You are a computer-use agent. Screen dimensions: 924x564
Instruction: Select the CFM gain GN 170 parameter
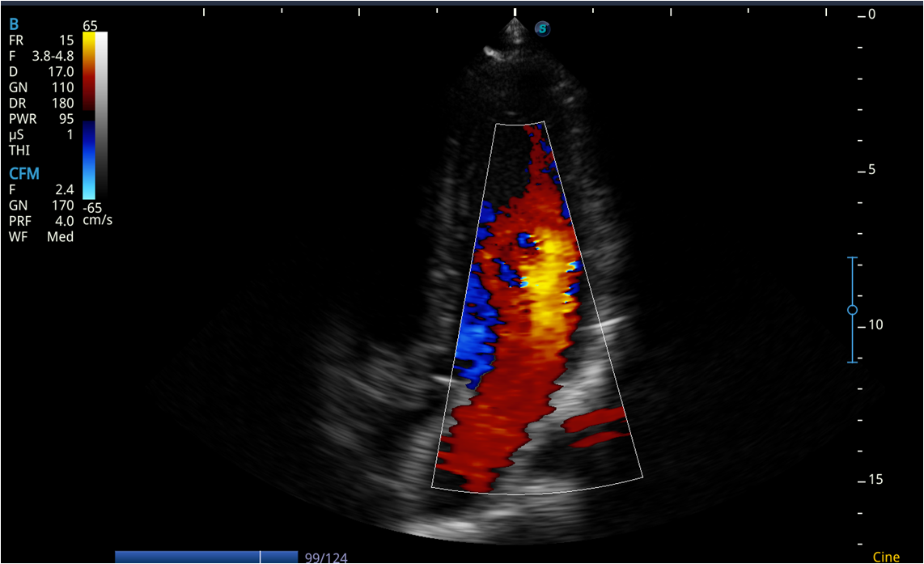[x=41, y=206]
